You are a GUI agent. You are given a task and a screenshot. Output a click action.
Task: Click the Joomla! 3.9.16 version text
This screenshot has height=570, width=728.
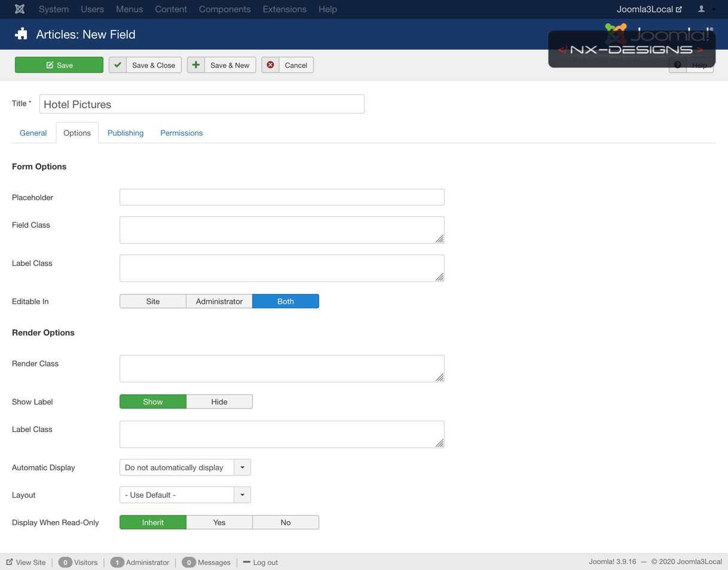pyautogui.click(x=613, y=562)
